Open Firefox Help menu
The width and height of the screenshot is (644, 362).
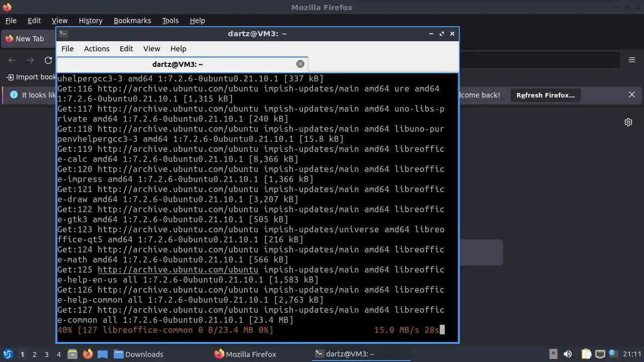pos(197,21)
